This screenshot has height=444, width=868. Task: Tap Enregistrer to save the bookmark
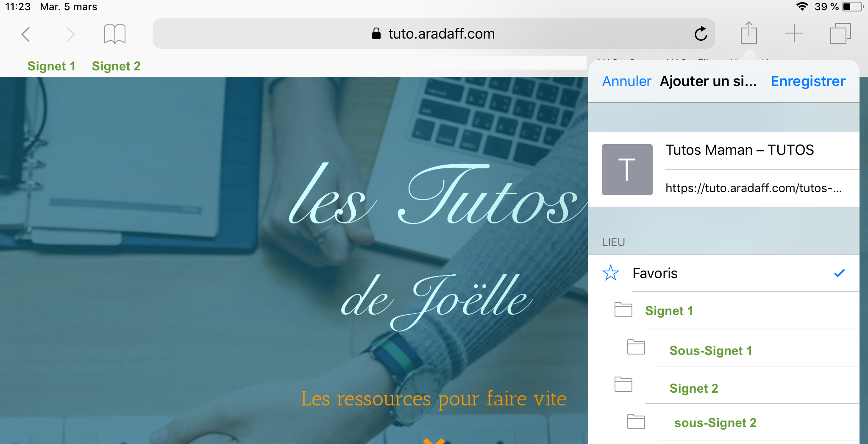808,81
